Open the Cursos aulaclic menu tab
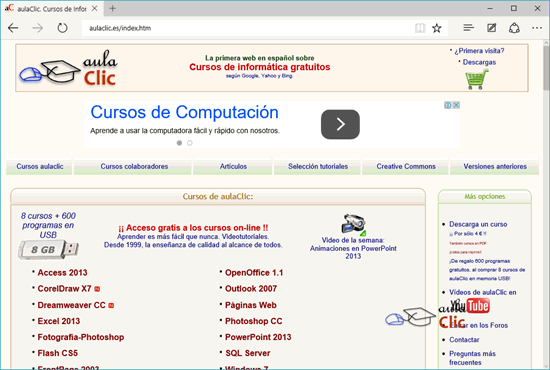 (39, 167)
